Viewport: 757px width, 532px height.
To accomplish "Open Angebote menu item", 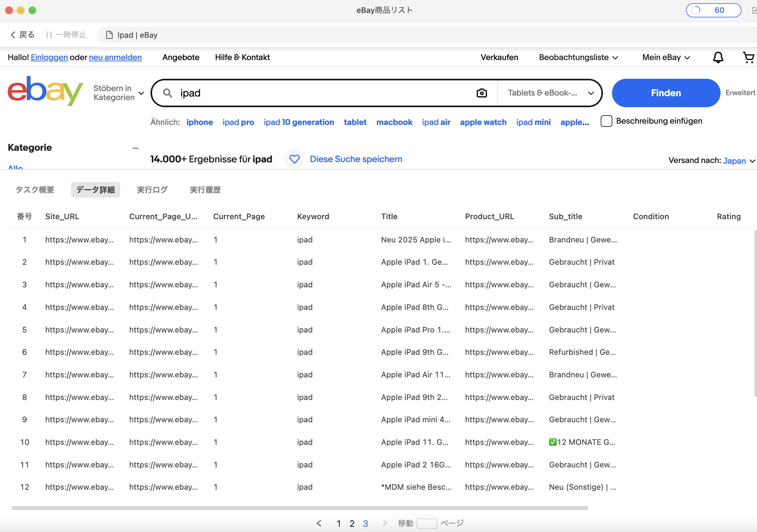I will 181,57.
